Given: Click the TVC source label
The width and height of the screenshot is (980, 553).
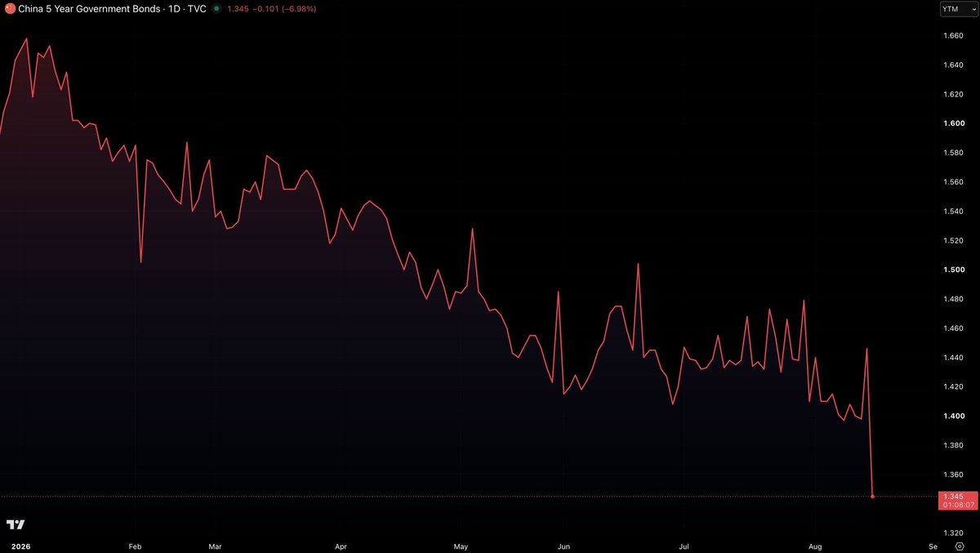Looking at the screenshot, I should 196,9.
